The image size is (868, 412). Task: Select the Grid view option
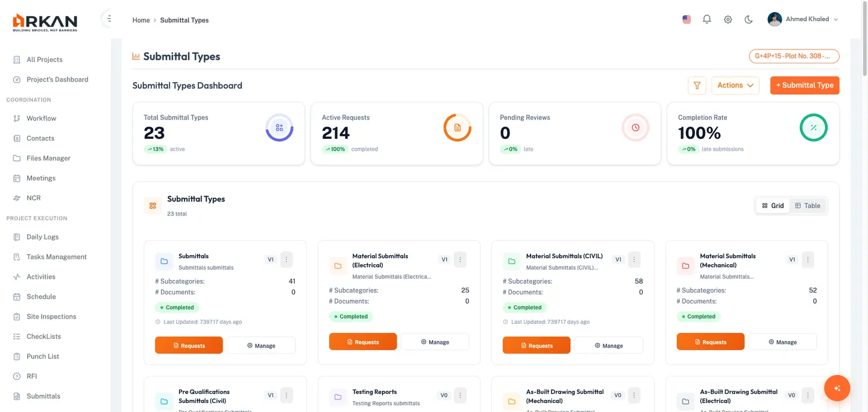point(773,206)
